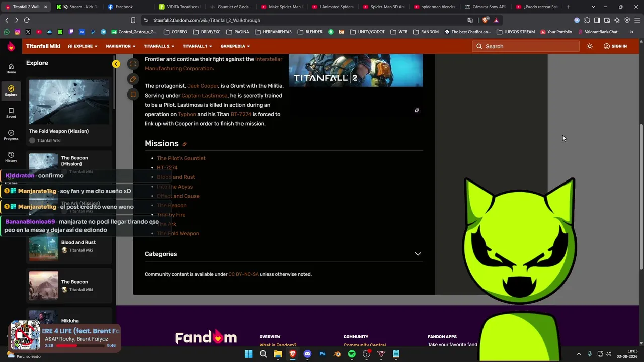Open a new browser tab
This screenshot has height=362, width=644.
tap(569, 7)
